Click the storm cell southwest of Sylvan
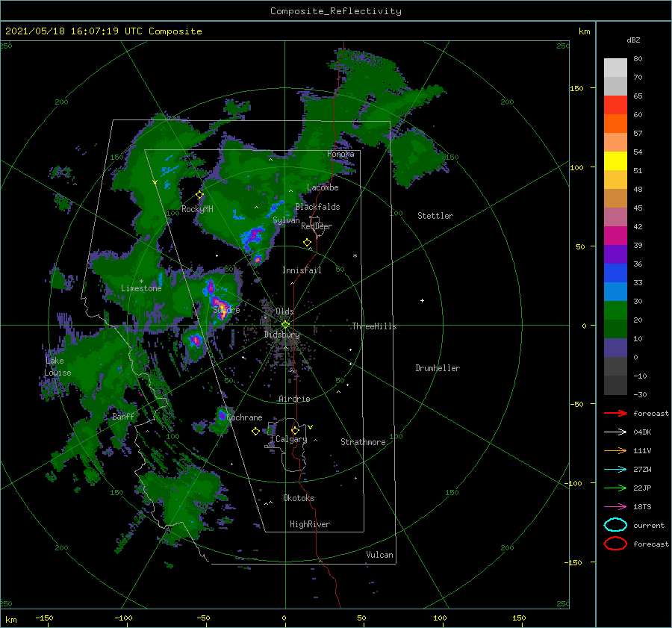The width and height of the screenshot is (672, 628). 253,237
